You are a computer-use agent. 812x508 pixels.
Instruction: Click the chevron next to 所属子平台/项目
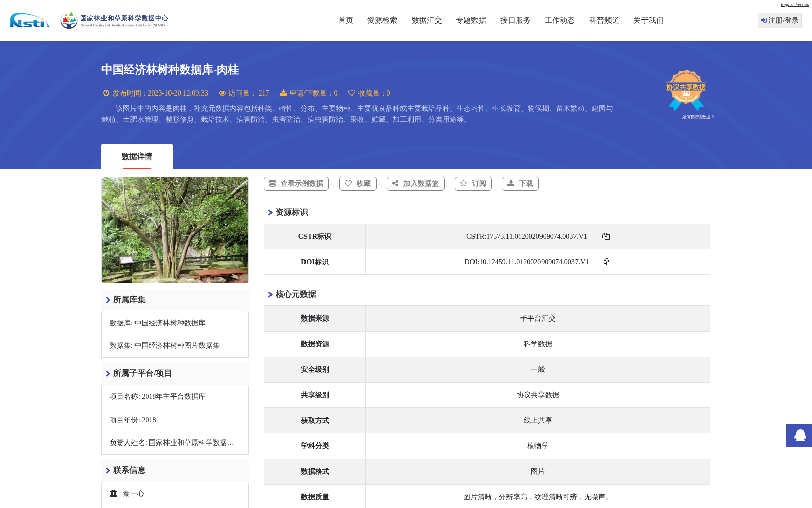tap(108, 373)
